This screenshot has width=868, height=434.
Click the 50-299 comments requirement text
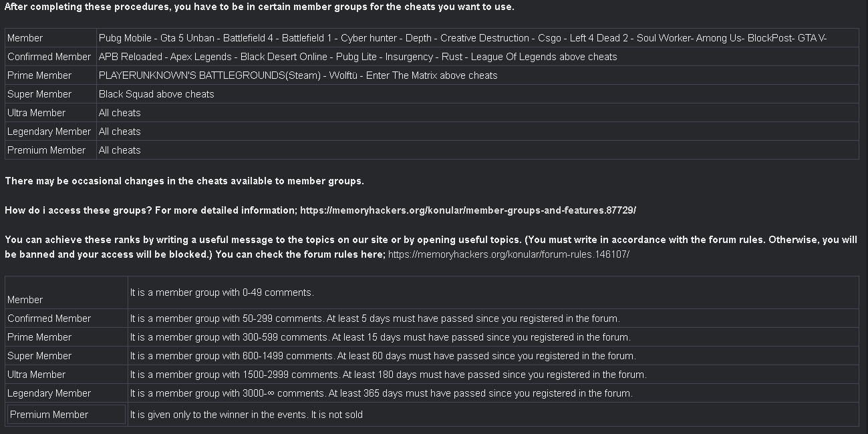(375, 318)
